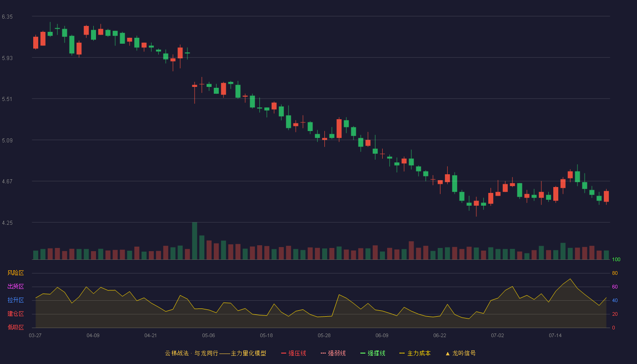637x364 pixels.
Task: Click the 6.35 price axis label
Action: (7, 16)
